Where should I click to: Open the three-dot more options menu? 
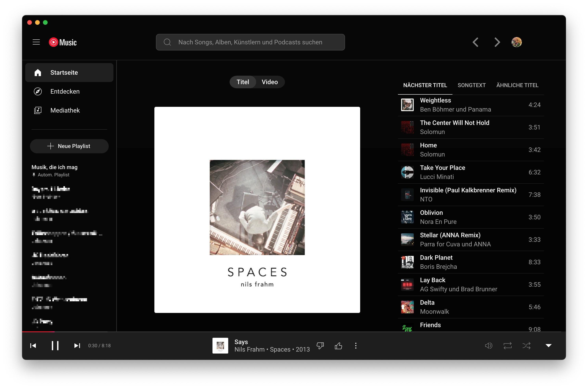coord(356,346)
